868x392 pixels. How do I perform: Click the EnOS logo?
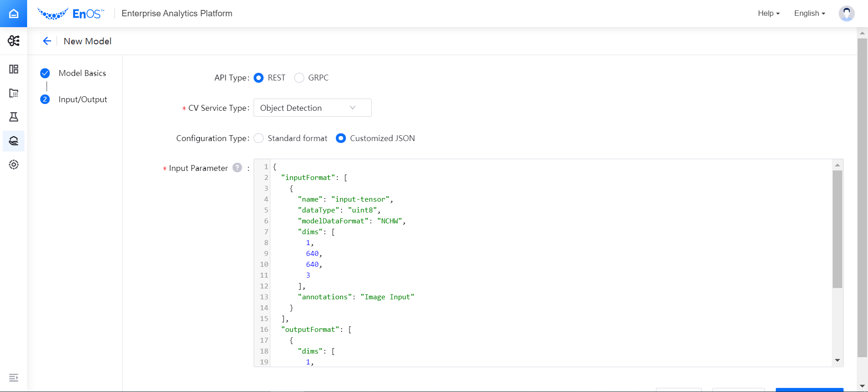[x=71, y=14]
